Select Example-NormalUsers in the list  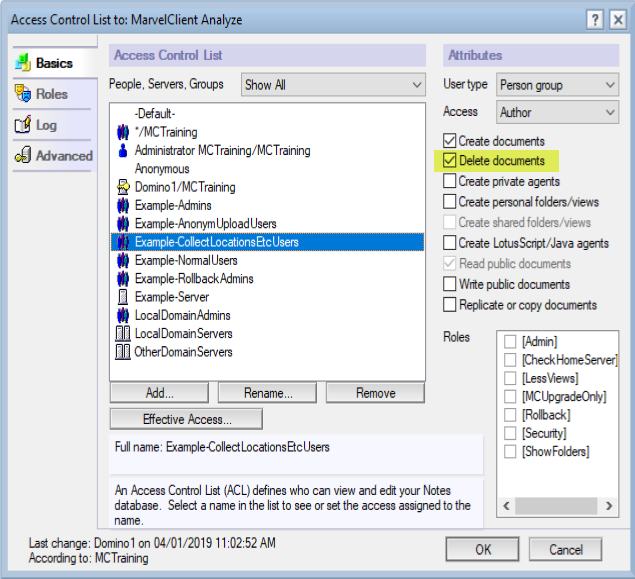[x=267, y=260]
